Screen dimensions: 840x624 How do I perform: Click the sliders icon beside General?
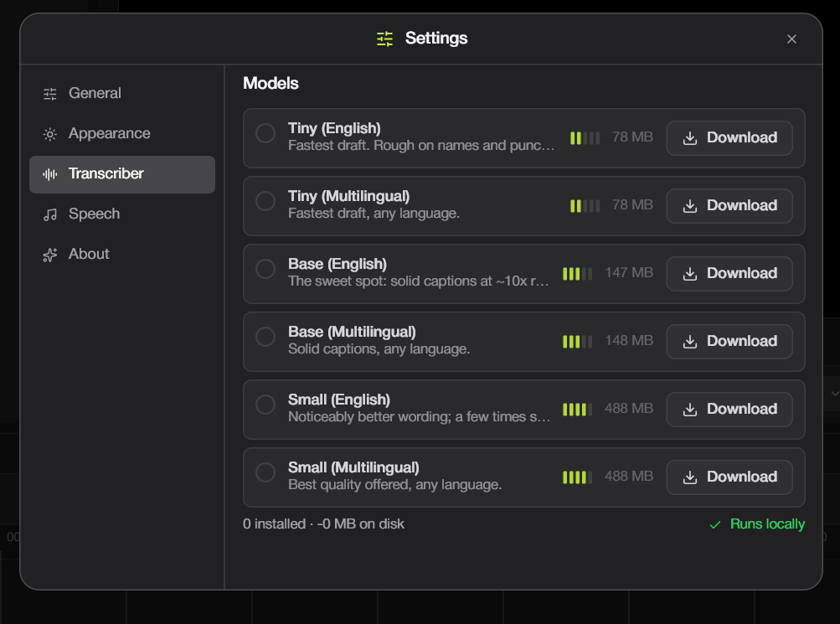click(49, 95)
